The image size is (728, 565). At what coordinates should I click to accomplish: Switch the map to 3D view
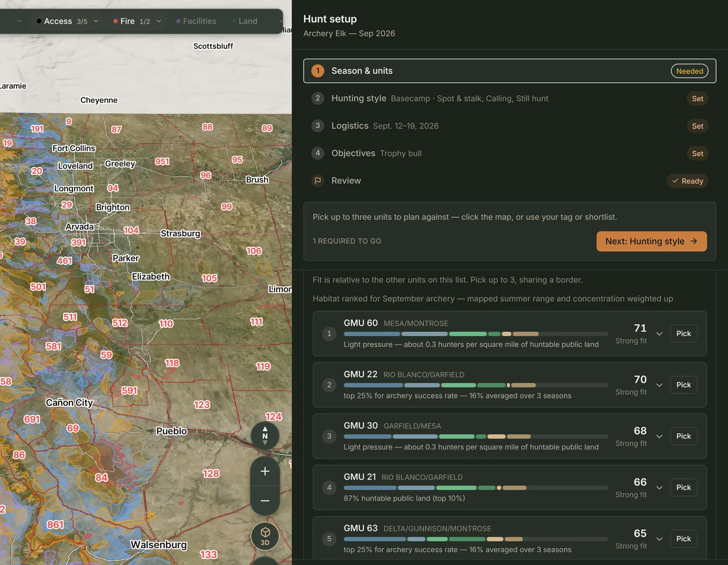(265, 536)
